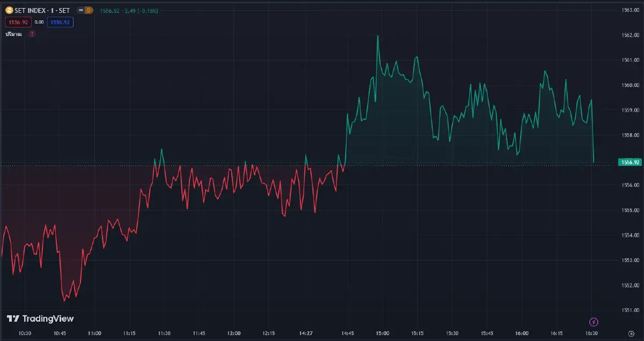Click the blue 1556.92 buy price box

(60, 22)
